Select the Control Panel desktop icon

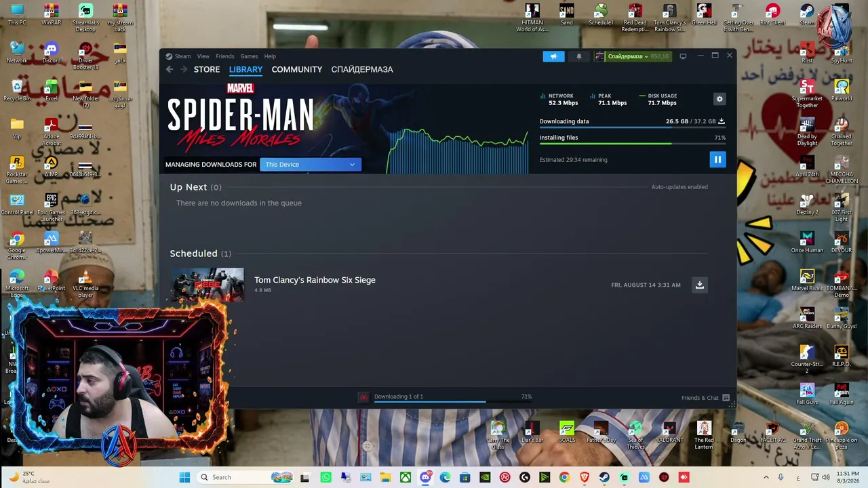tap(17, 204)
